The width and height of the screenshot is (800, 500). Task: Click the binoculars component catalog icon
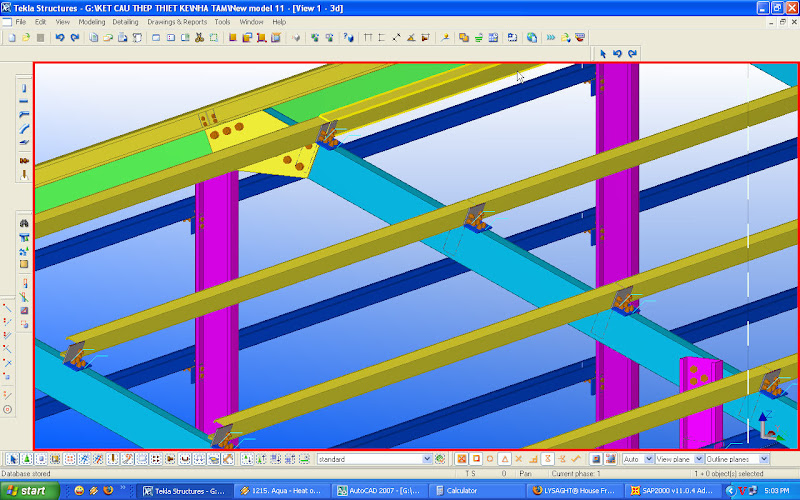pos(24,223)
